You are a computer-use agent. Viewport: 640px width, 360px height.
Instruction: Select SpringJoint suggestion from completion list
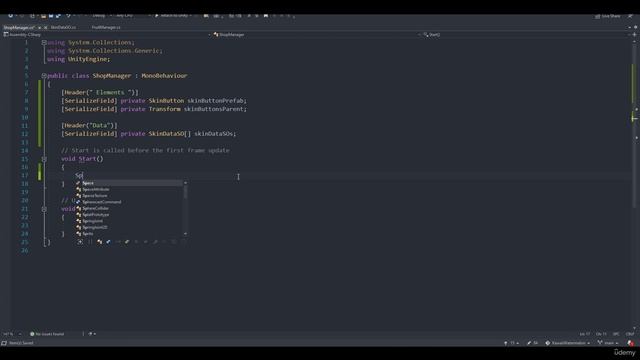(x=129, y=221)
